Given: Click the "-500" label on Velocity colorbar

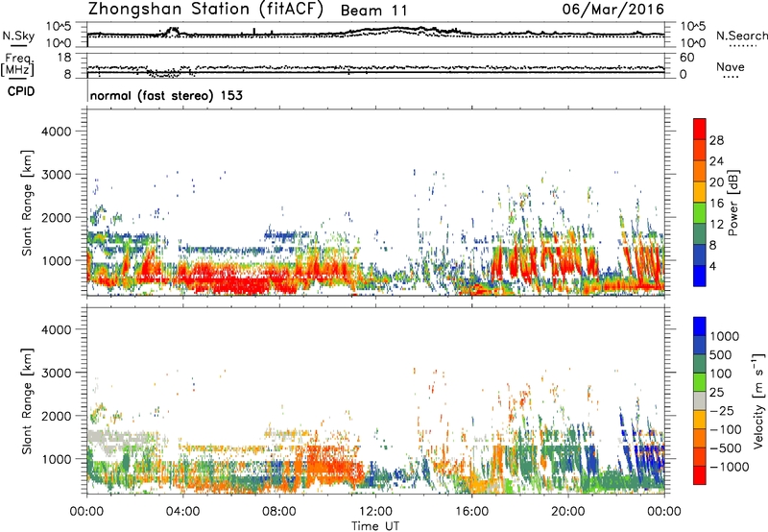Looking at the screenshot, I should point(726,448).
